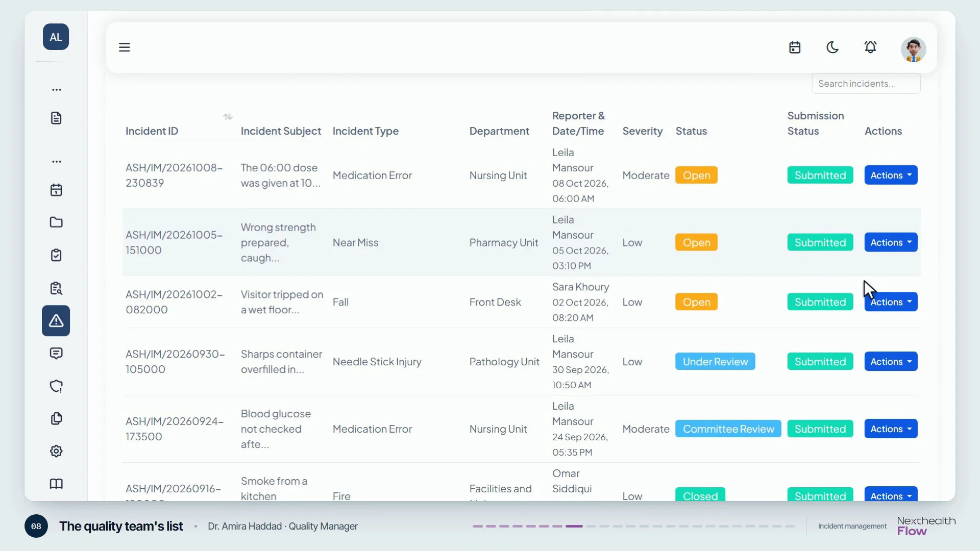The width and height of the screenshot is (980, 551).
Task: Select the incident warning triangle icon
Action: 56,321
